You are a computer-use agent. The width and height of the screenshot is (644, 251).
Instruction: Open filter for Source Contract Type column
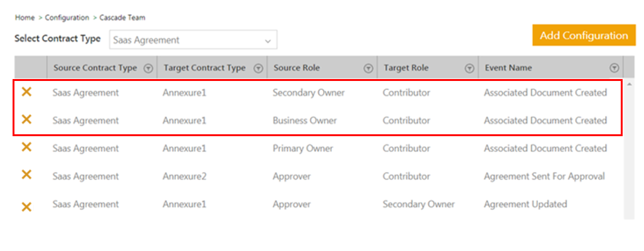coord(148,68)
